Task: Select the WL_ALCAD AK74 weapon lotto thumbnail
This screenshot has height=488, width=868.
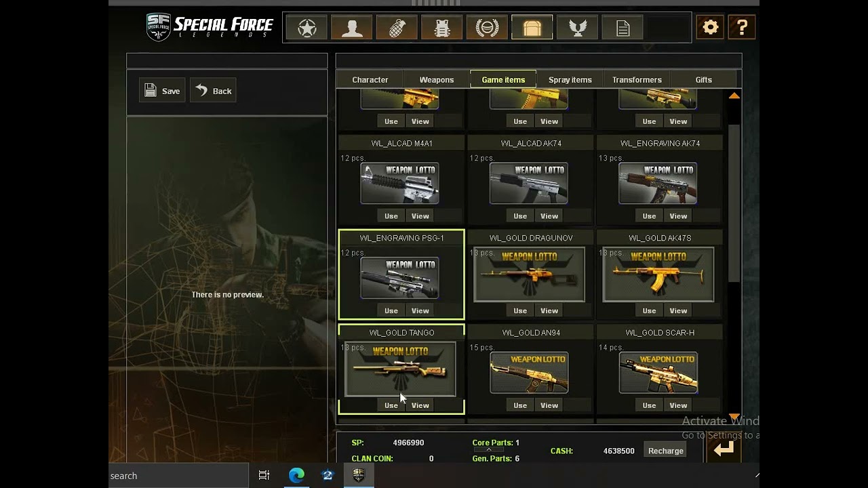Action: tap(529, 183)
